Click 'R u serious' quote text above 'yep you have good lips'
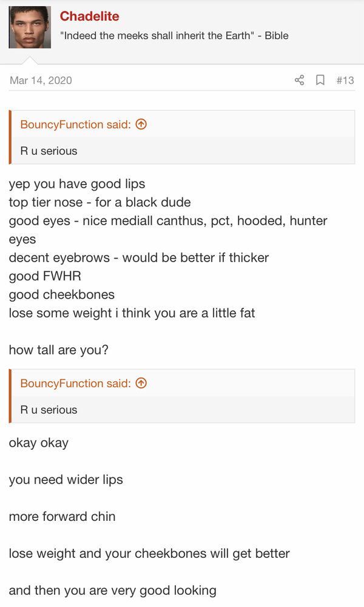The image size is (364, 607). click(49, 151)
